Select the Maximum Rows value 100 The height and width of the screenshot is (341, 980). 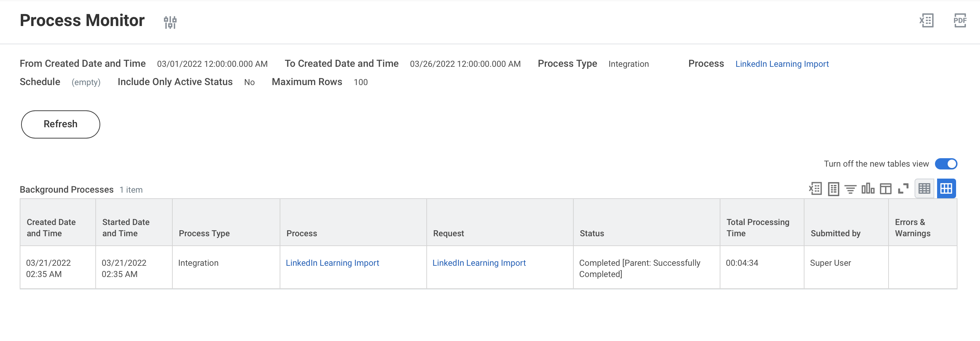click(360, 82)
